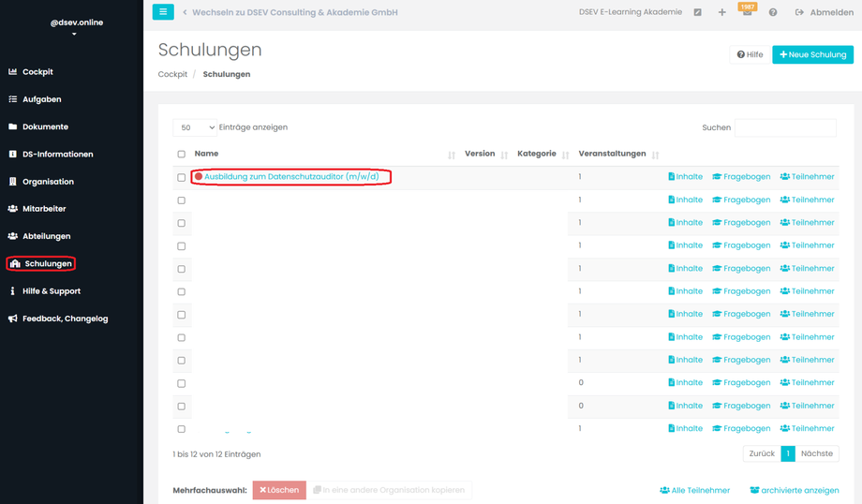The image size is (862, 504).
Task: Click the Neue Schulung button
Action: point(812,54)
